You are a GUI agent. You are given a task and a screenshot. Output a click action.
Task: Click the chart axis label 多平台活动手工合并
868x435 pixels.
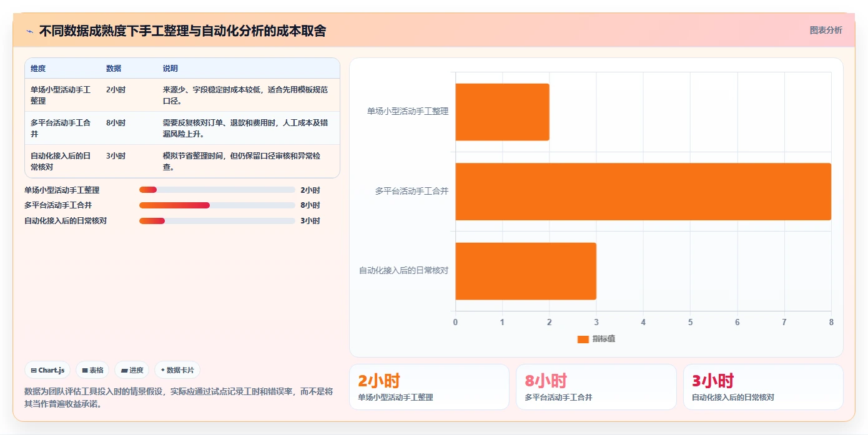[412, 191]
